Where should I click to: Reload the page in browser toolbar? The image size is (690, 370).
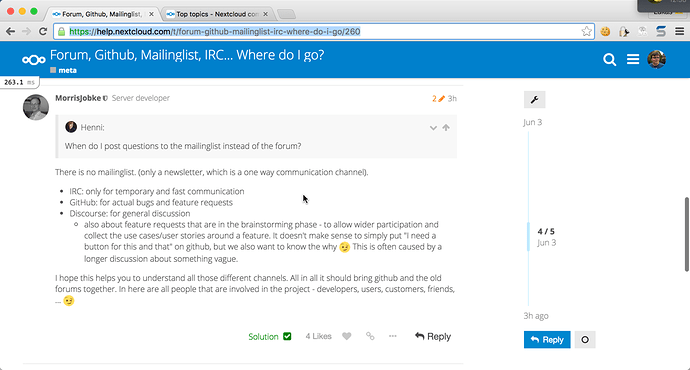click(43, 31)
